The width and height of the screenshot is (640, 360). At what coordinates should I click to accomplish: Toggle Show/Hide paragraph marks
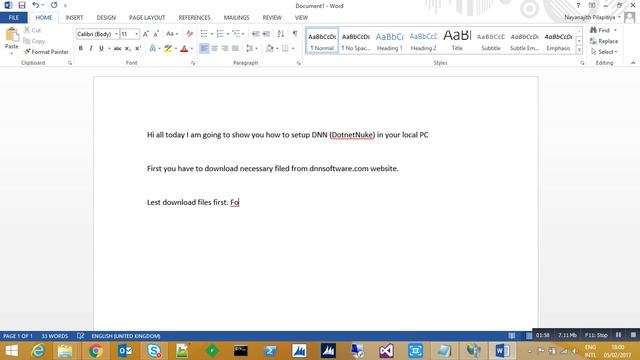(x=295, y=34)
